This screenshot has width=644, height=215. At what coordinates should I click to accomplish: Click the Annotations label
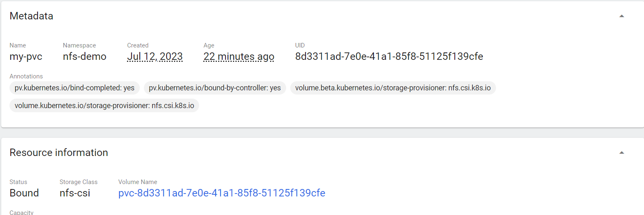pos(26,76)
